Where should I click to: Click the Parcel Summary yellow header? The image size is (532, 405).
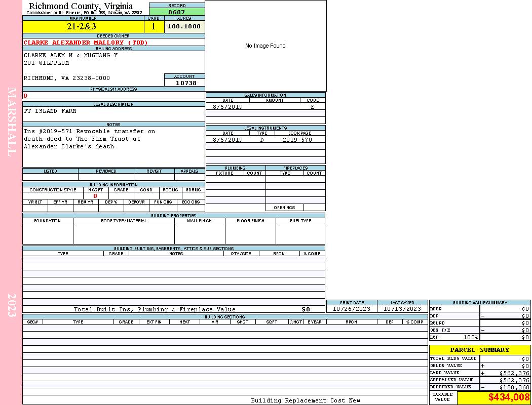click(479, 350)
